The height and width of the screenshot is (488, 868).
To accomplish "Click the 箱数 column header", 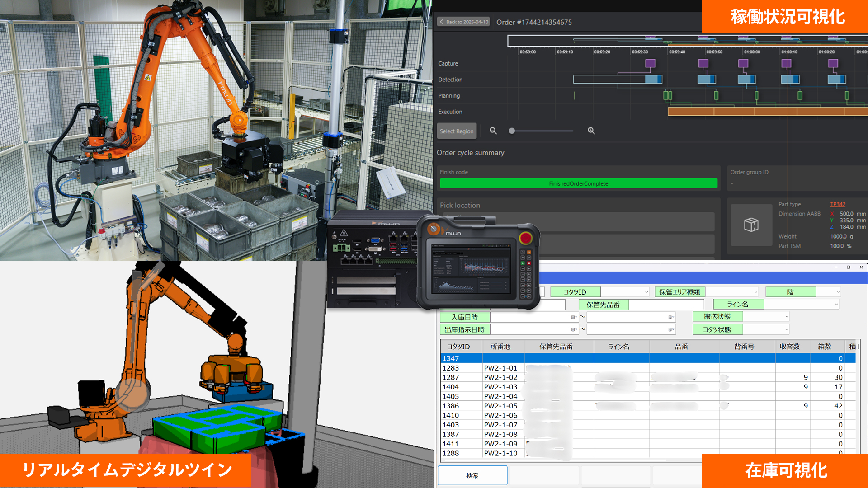I will pyautogui.click(x=824, y=347).
